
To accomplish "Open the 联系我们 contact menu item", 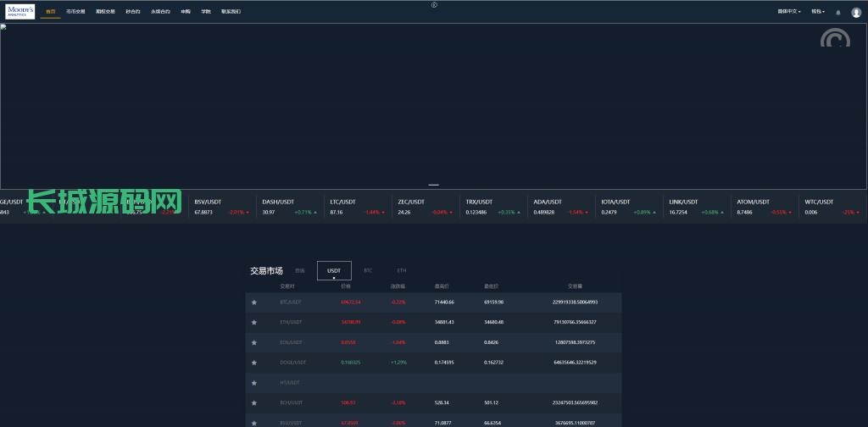I will click(231, 12).
